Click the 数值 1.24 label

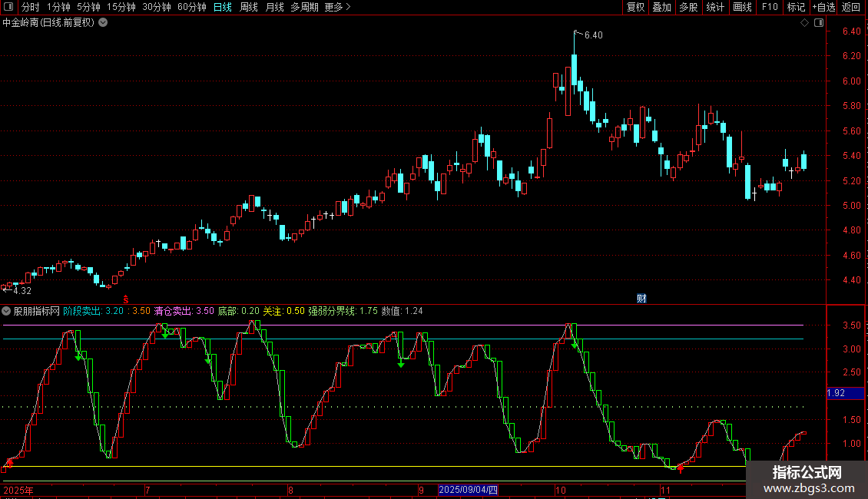point(403,311)
